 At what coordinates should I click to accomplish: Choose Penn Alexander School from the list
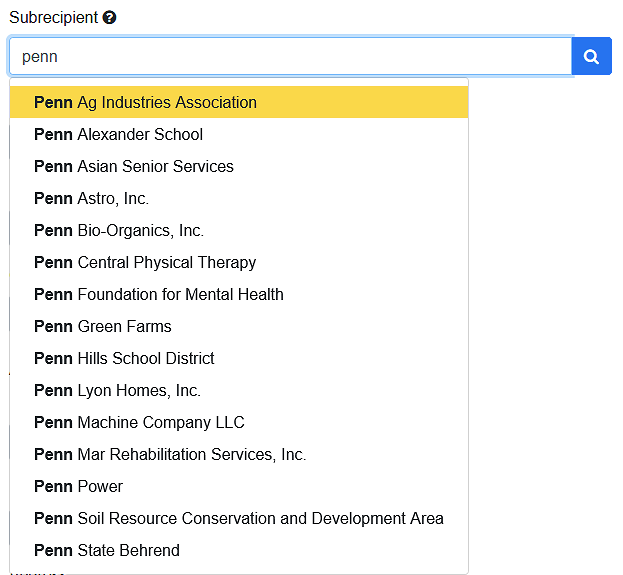point(118,134)
